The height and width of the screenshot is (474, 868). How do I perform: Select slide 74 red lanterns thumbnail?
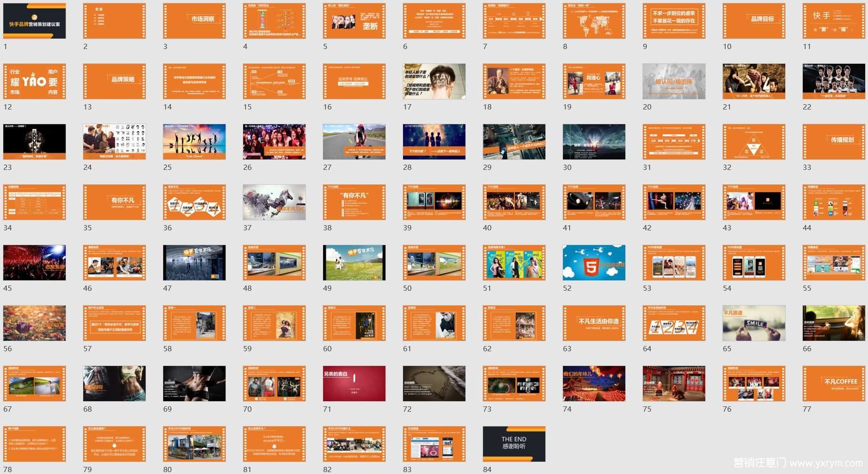tap(594, 384)
